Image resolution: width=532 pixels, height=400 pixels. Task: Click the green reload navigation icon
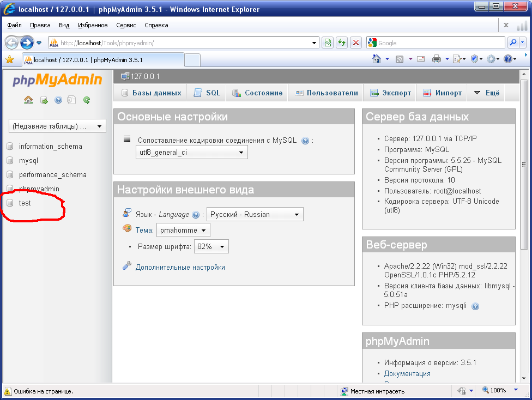tap(87, 100)
